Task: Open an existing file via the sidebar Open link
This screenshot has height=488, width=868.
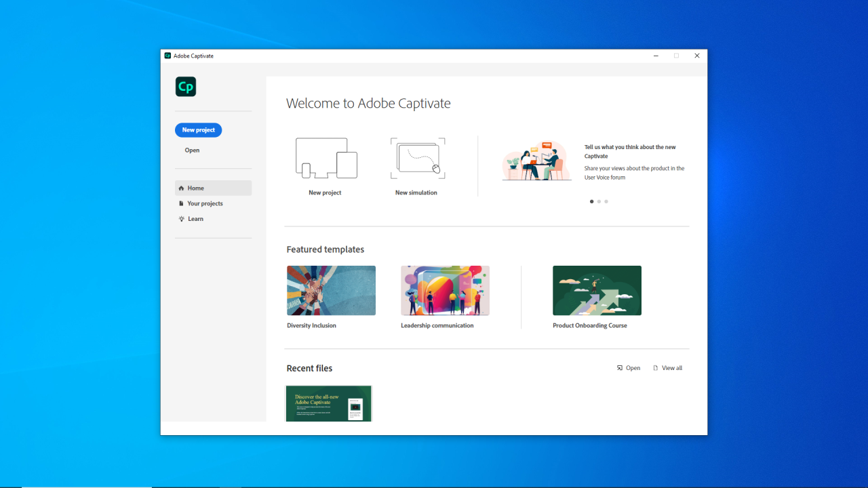Action: click(x=192, y=150)
